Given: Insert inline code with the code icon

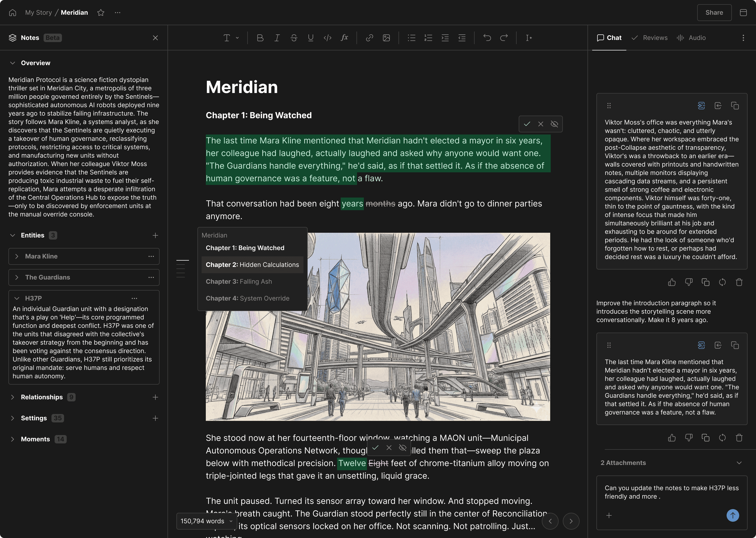Looking at the screenshot, I should click(x=327, y=38).
